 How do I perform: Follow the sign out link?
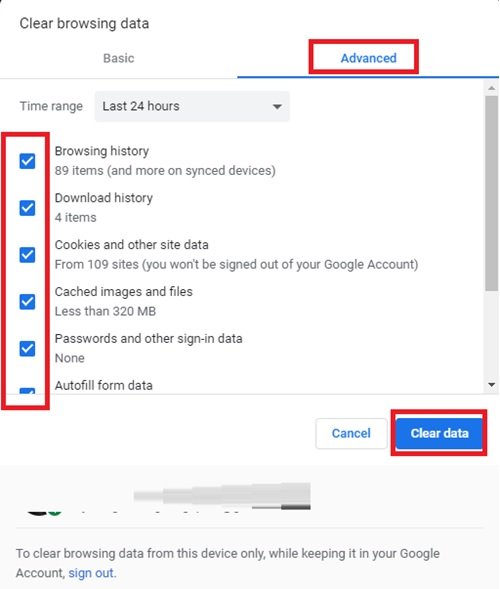(x=91, y=573)
